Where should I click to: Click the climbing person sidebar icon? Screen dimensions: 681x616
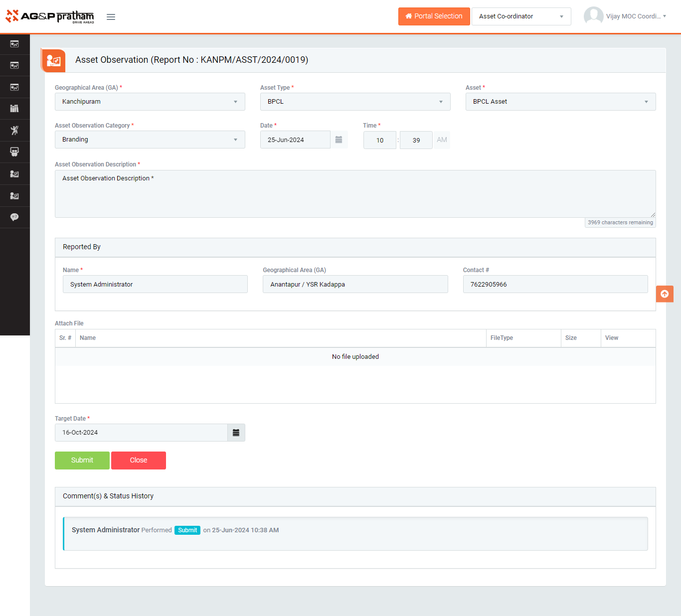click(x=14, y=131)
